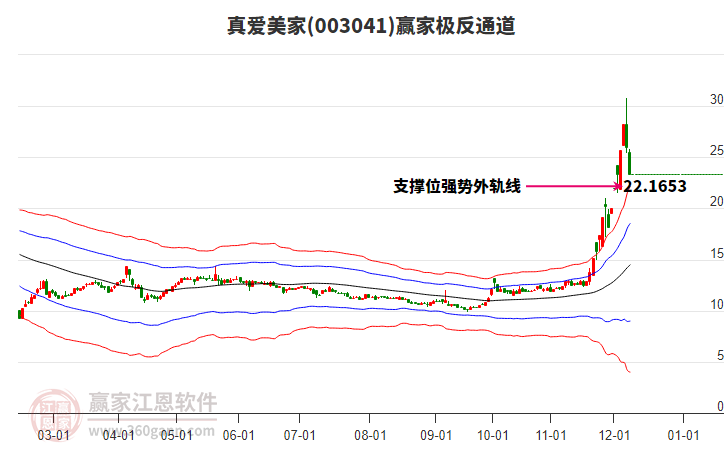Click the y-axis label 15
This screenshot has height=450, width=726.
point(716,253)
